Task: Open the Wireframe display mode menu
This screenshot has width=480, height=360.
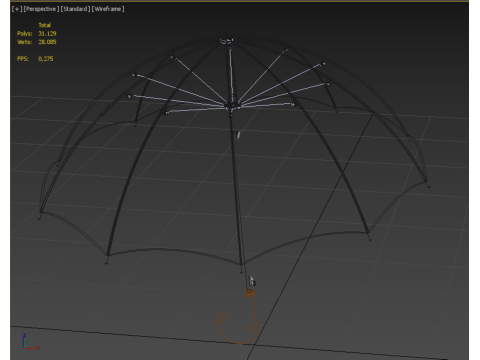Action: (x=108, y=9)
